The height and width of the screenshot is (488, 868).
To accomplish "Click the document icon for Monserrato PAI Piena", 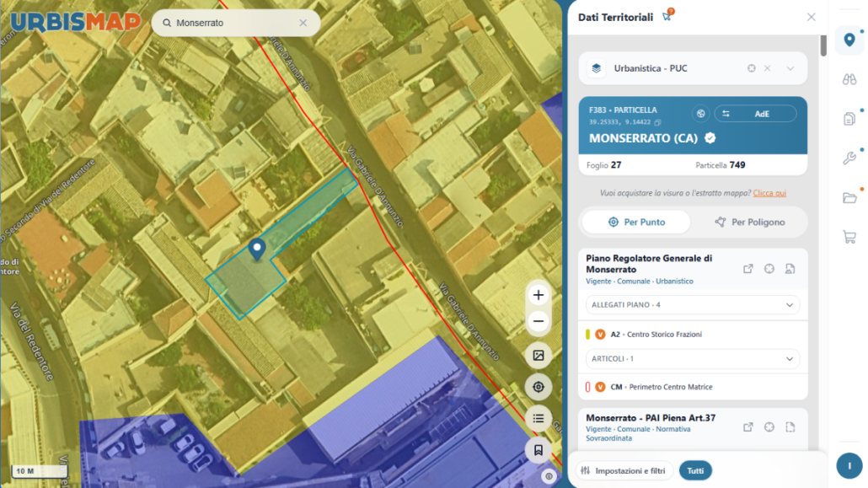I will click(x=790, y=427).
